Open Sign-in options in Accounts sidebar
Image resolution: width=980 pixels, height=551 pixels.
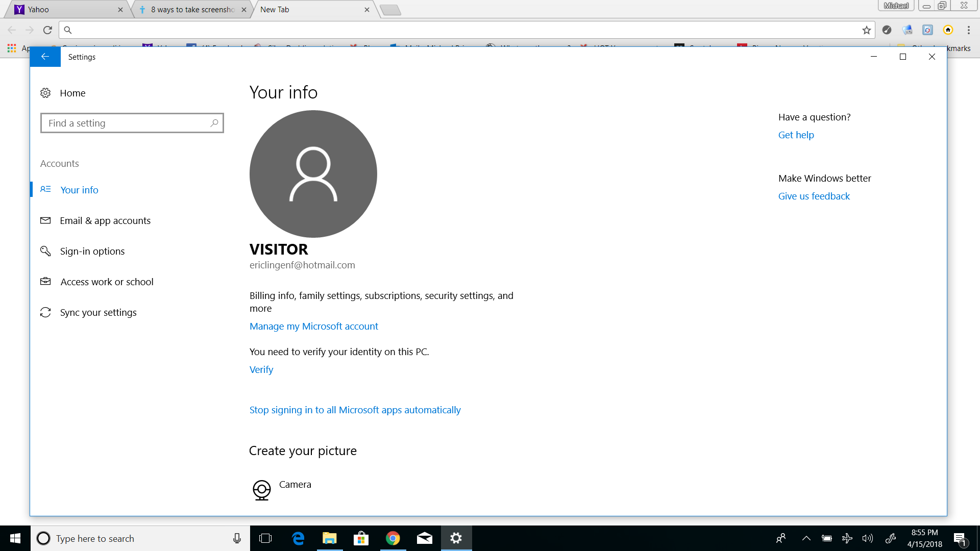coord(92,251)
